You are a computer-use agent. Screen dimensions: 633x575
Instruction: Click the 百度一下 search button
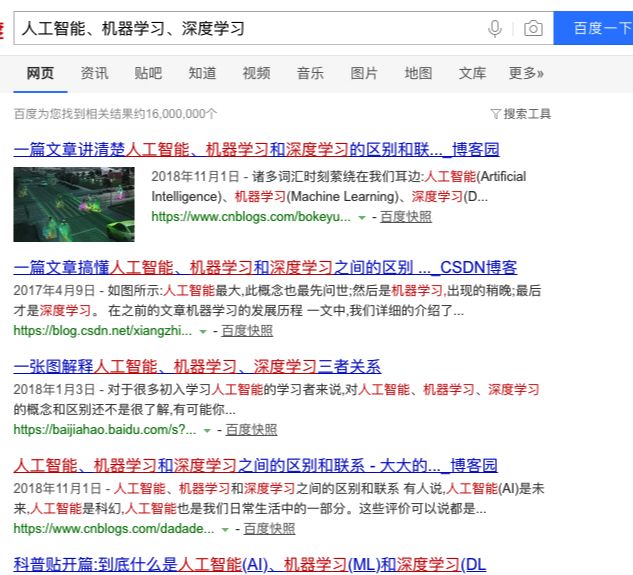593,28
